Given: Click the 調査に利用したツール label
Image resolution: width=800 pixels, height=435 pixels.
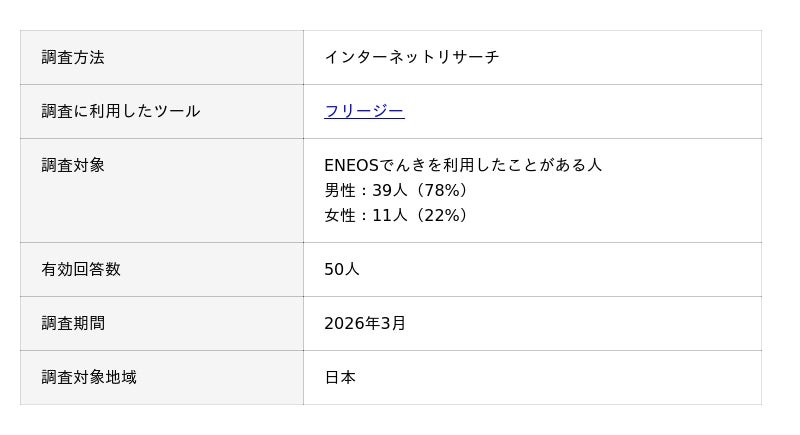Looking at the screenshot, I should point(121,111).
